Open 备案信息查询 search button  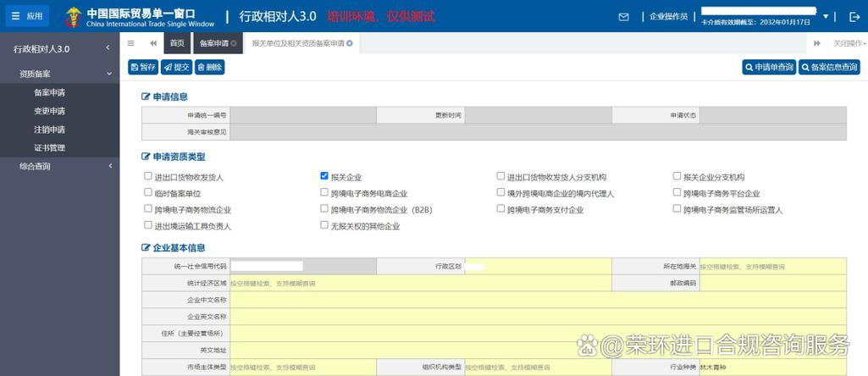pos(829,68)
